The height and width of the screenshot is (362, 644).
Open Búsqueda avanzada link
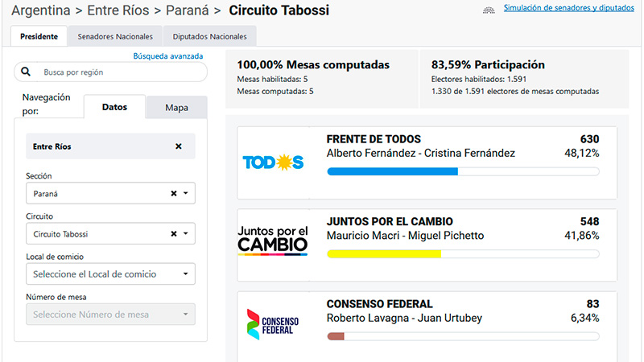(168, 56)
